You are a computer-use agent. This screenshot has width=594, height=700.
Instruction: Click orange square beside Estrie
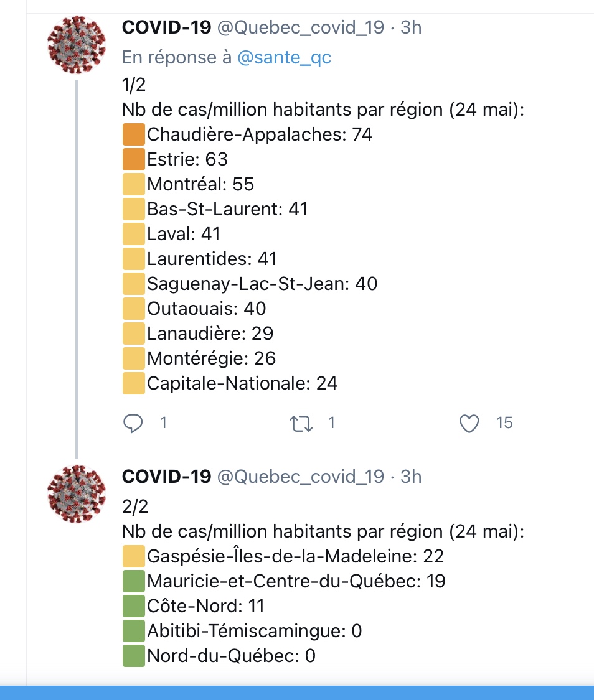point(134,159)
